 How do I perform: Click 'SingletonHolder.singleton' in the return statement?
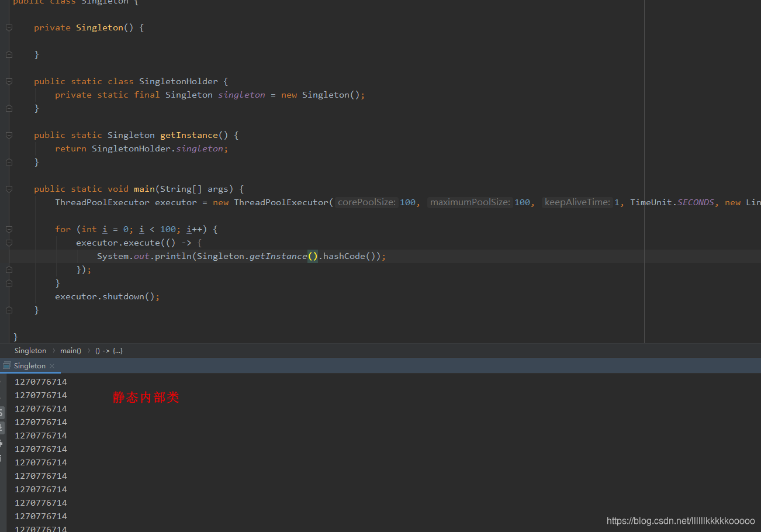tap(157, 148)
